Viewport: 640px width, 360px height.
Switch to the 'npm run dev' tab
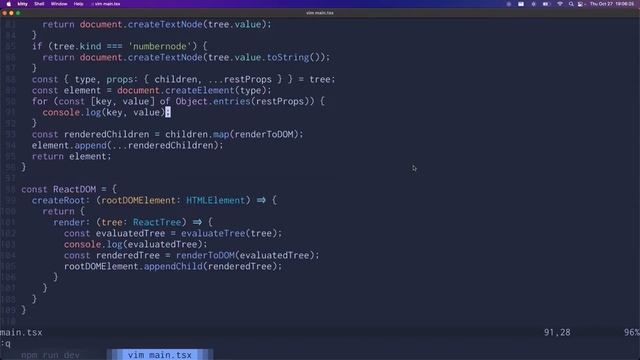50,355
